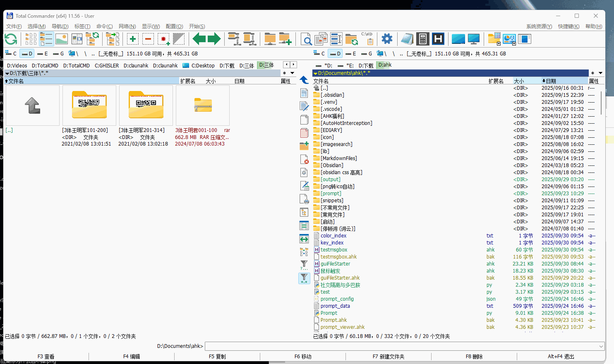Select drive E in the left panel
The image size is (614, 364).
pos(43,54)
